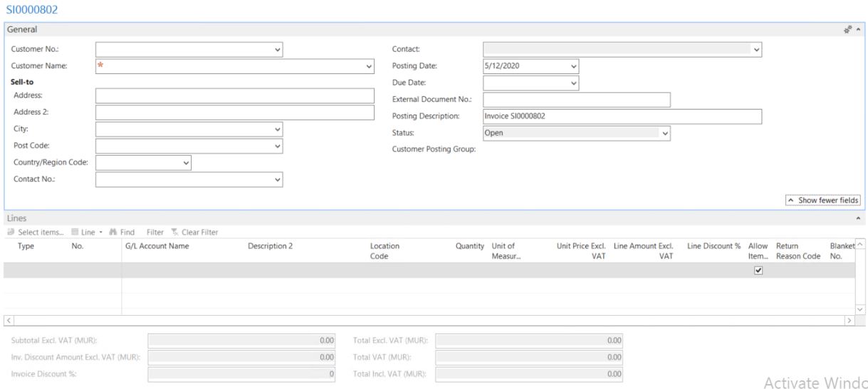Open the Posting Date picker dropdown
The width and height of the screenshot is (868, 389).
point(574,66)
